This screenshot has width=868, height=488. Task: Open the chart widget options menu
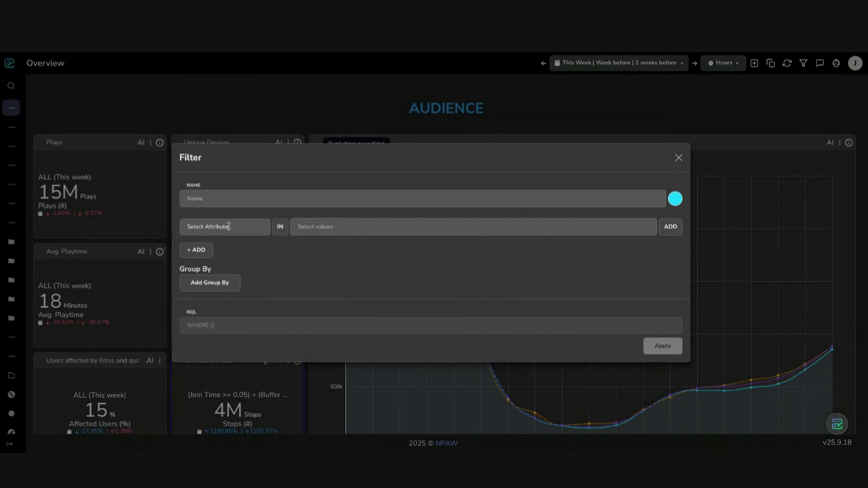[x=840, y=143]
